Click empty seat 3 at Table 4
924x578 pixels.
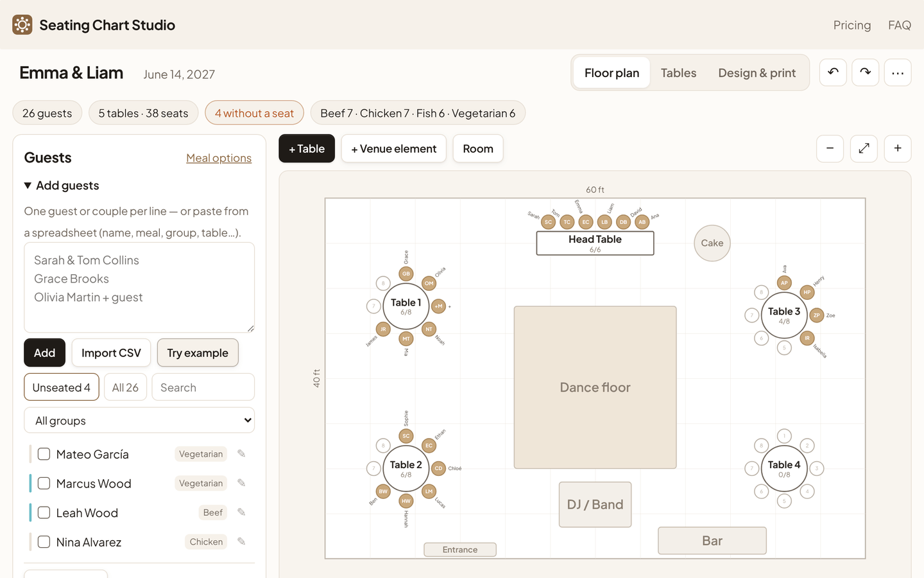[x=817, y=468]
